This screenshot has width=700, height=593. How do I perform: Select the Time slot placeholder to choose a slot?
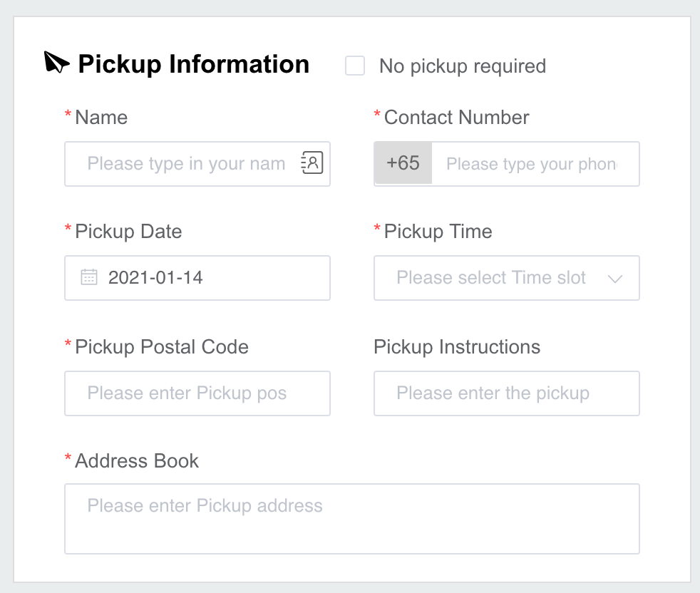tap(490, 278)
